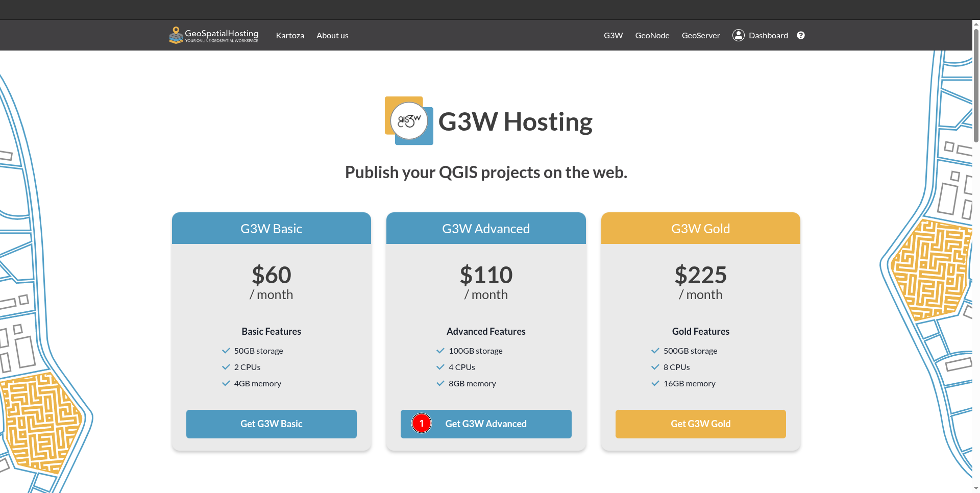Click the help question mark icon

[801, 35]
